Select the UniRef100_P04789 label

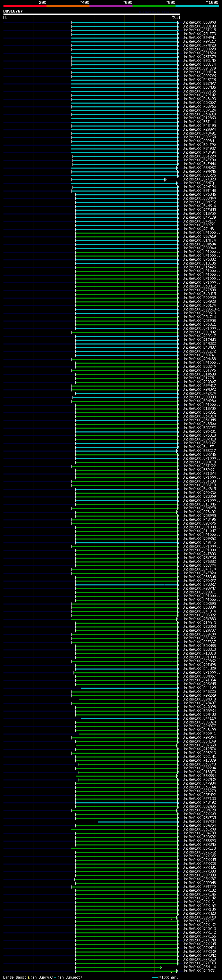tap(199, 833)
